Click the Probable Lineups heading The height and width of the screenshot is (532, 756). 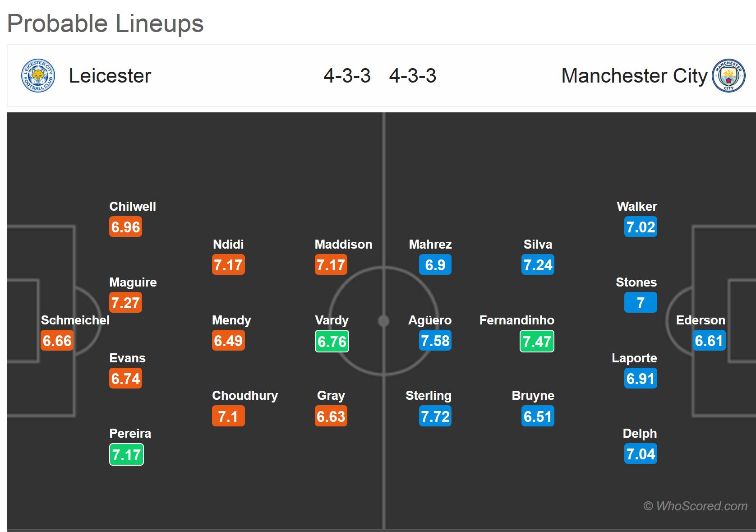coord(106,23)
